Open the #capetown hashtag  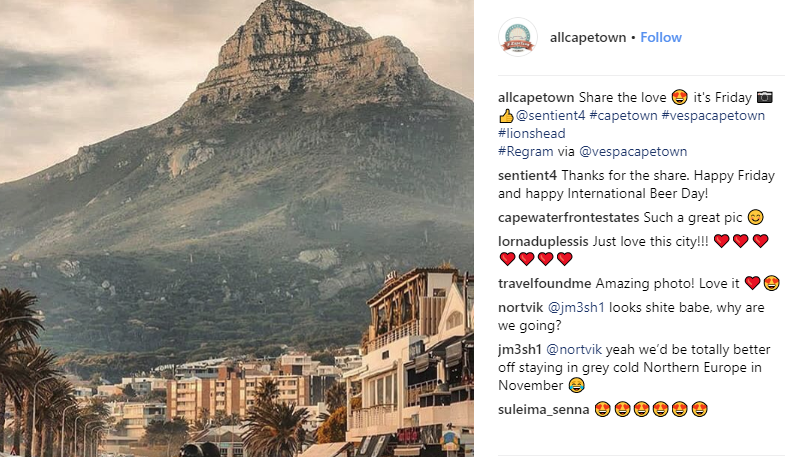click(x=623, y=116)
